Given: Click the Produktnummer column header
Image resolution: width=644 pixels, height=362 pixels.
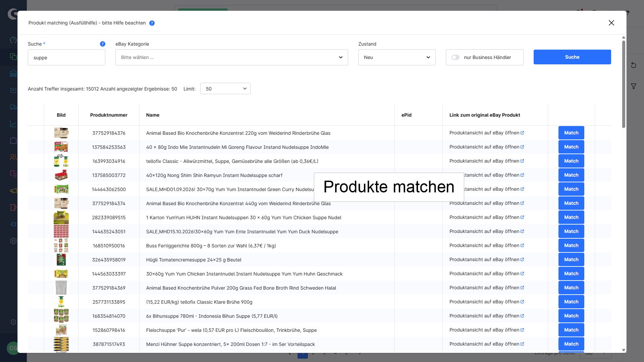Looking at the screenshot, I should click(x=109, y=115).
